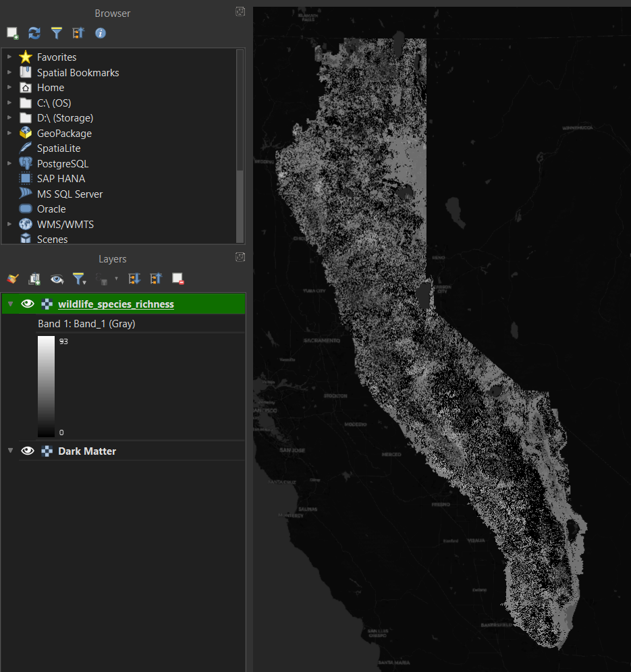This screenshot has width=631, height=672.
Task: Click the Add Group icon in Layers panel
Action: tap(34, 278)
